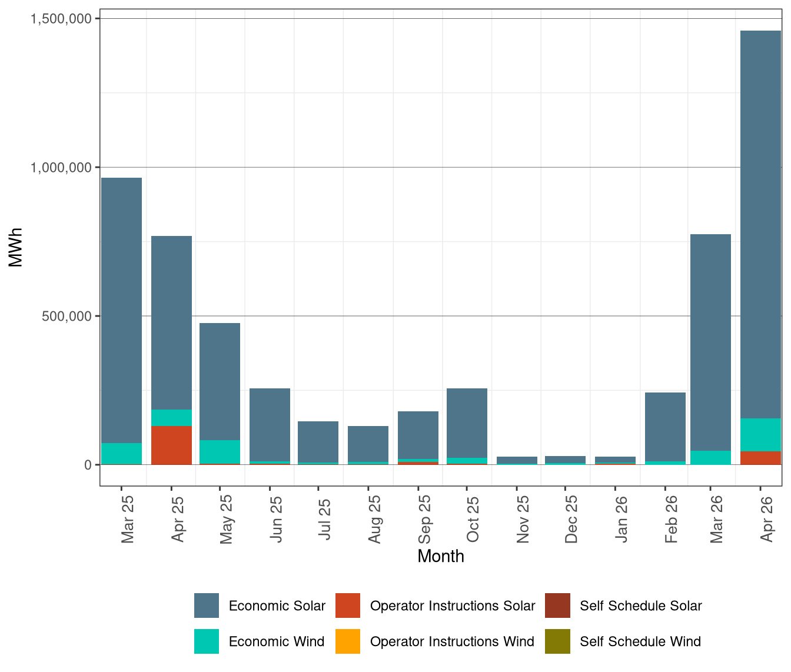Click the Economic Wind segment for Mar 25

122,454
